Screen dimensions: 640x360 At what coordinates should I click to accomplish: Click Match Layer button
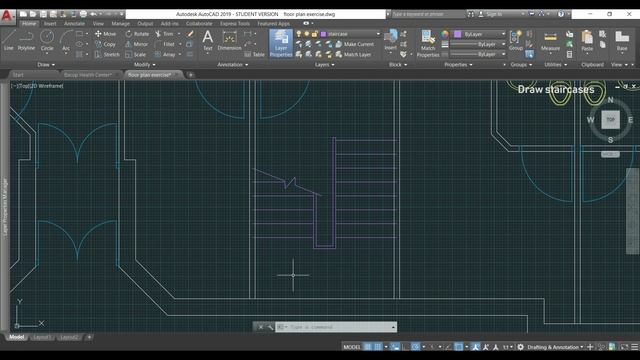[x=353, y=54]
